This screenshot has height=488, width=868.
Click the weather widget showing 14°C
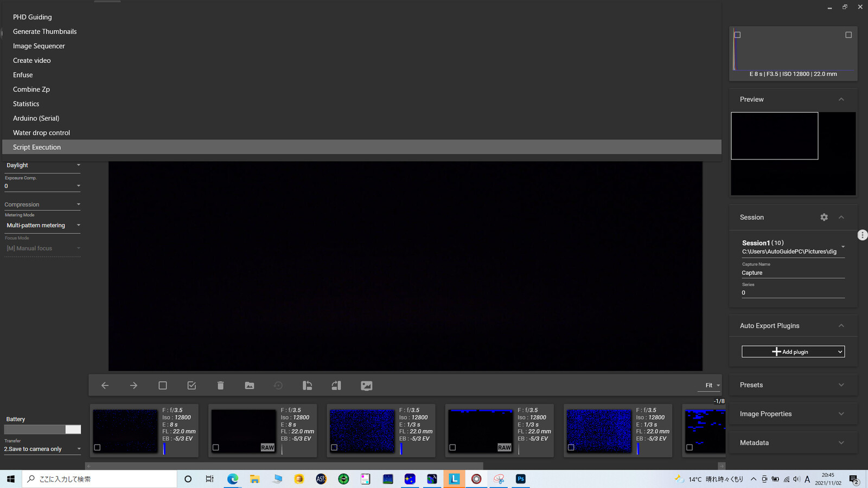click(709, 479)
